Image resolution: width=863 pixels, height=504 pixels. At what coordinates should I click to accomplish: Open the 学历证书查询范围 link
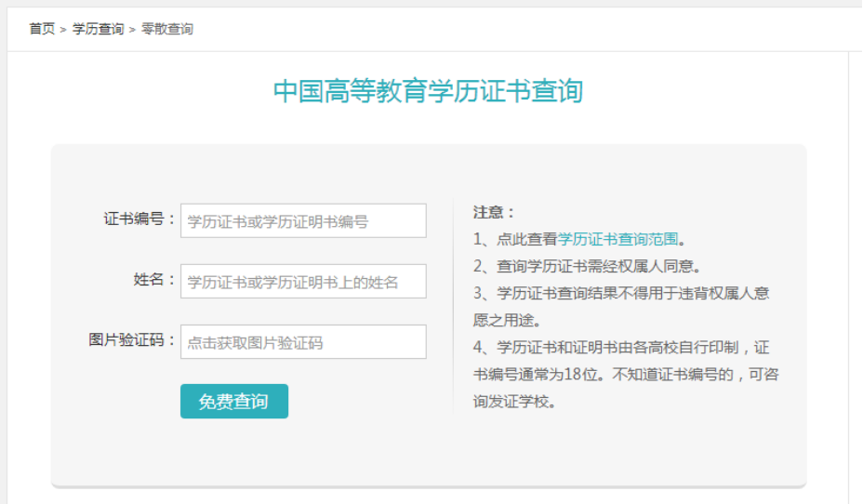click(x=618, y=239)
